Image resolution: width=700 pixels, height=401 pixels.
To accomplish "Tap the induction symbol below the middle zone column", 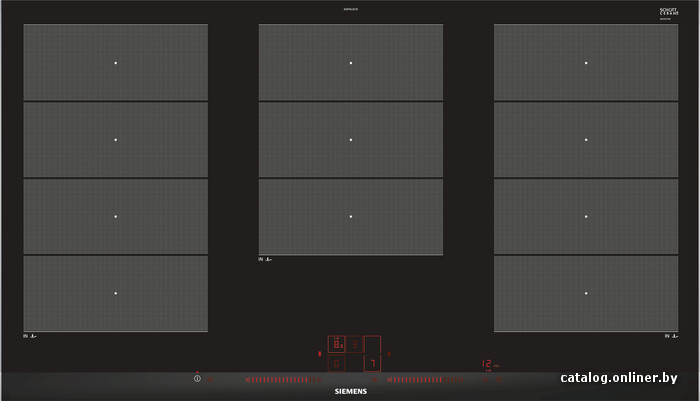I will coord(265,259).
